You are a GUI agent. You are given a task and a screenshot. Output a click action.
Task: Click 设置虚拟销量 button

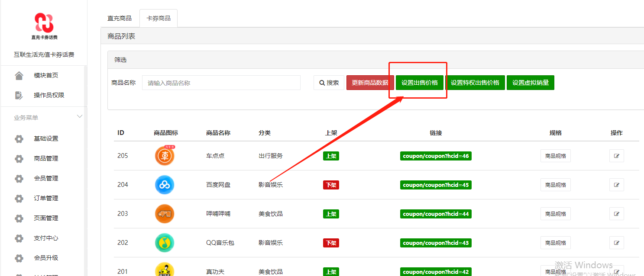coord(531,83)
